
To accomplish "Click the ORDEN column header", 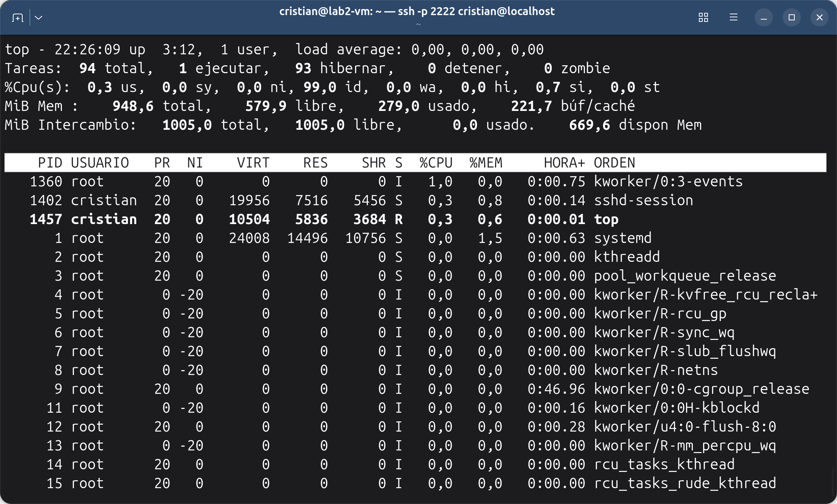I will 614,163.
